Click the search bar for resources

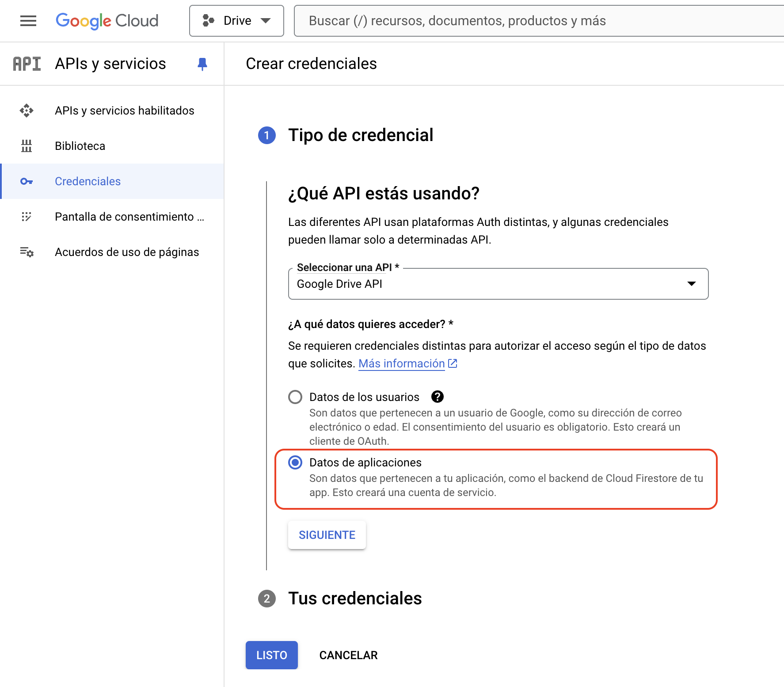click(x=530, y=21)
